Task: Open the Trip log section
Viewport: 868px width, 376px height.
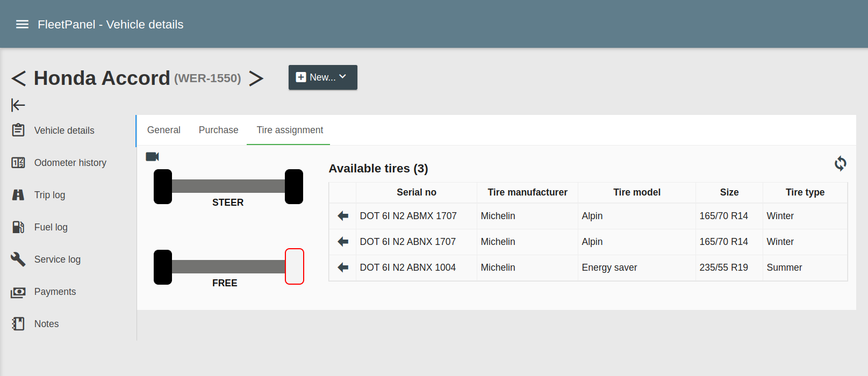Action: (49, 195)
